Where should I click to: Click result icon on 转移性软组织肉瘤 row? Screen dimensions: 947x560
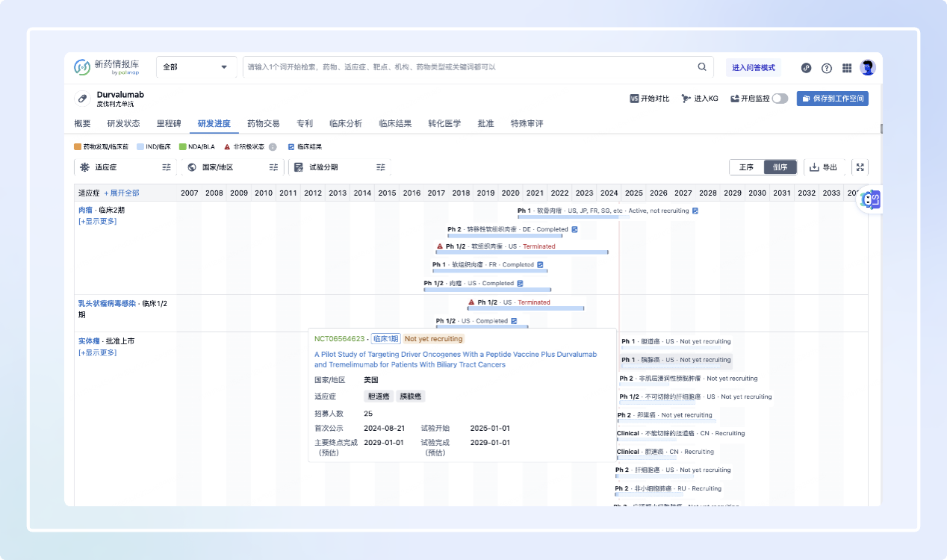click(575, 229)
